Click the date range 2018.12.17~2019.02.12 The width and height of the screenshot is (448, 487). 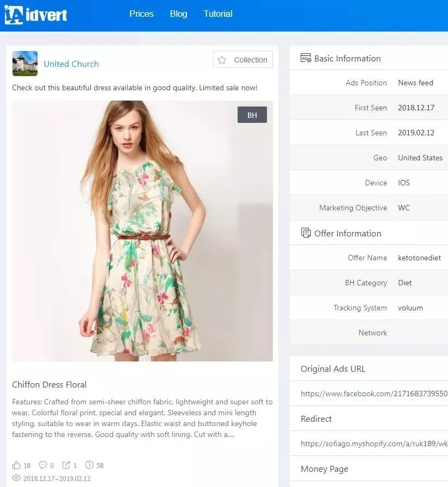57,478
